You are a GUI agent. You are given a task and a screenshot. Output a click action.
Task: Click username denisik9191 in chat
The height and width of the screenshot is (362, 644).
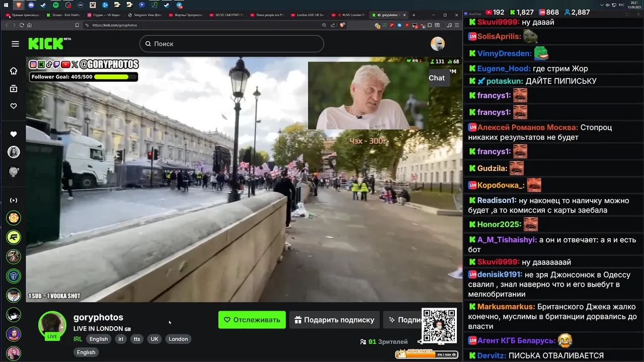[x=500, y=275]
